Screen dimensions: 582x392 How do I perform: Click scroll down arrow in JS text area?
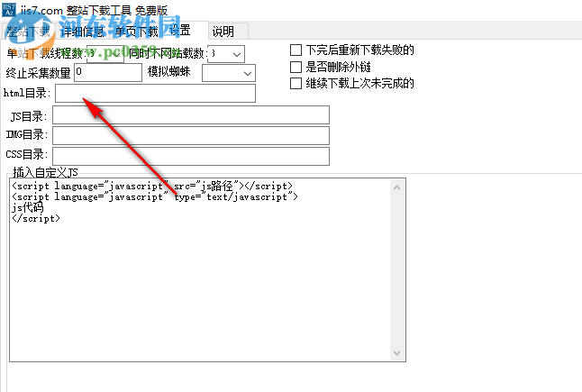click(x=396, y=352)
